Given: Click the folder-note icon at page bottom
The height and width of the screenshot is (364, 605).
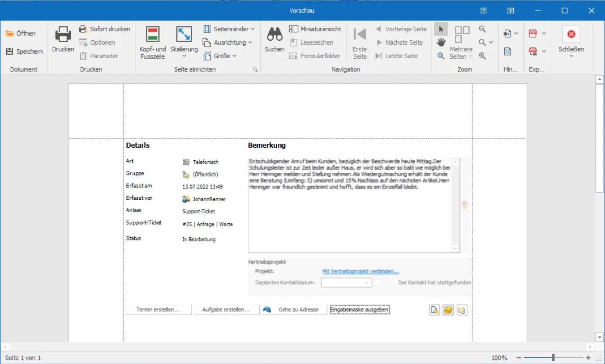Looking at the screenshot, I should 462,310.
